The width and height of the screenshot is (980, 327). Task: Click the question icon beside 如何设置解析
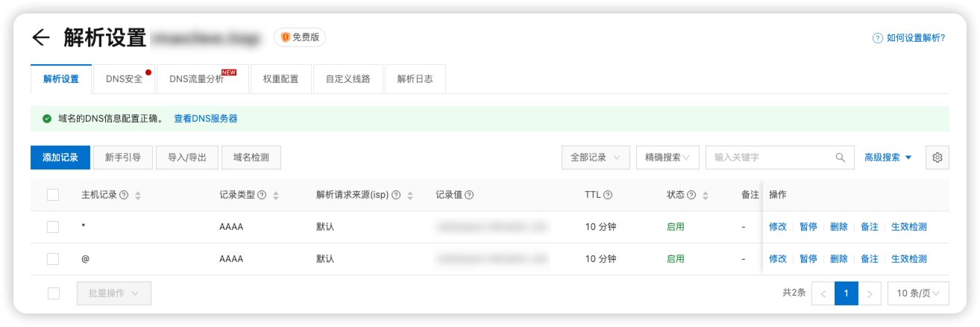click(x=878, y=37)
